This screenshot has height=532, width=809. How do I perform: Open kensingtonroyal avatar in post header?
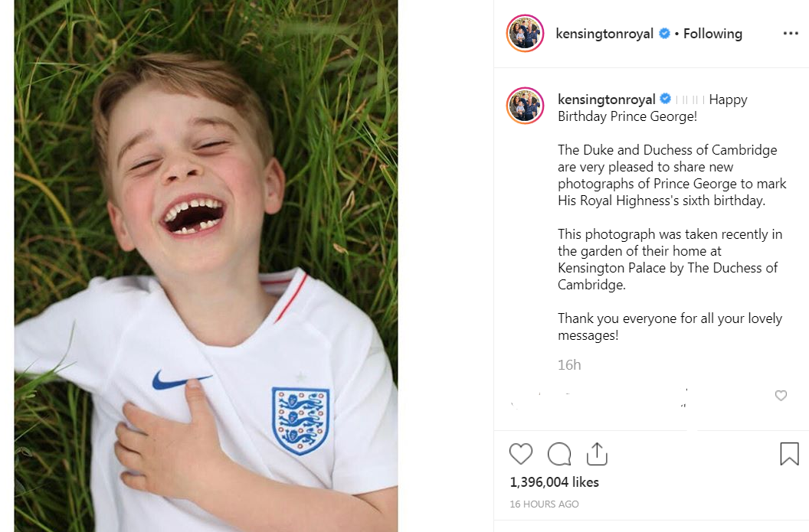(525, 34)
